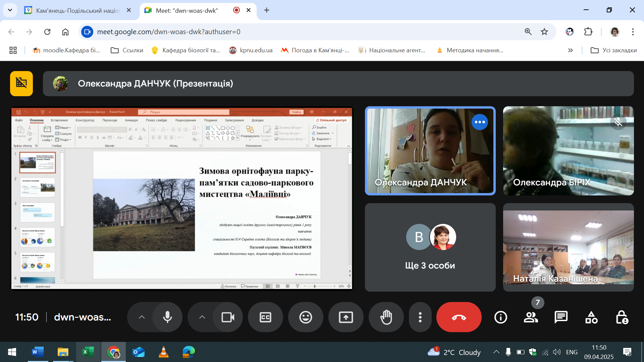
Task: Open the kpnu.edu.ua bookmark
Action: click(x=251, y=50)
